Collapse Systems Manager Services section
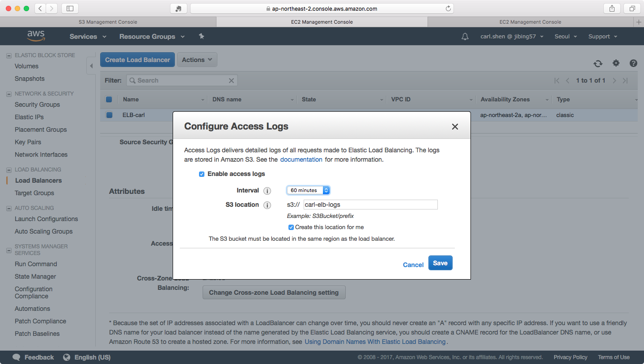Viewport: 644px width, 364px height. (9, 251)
